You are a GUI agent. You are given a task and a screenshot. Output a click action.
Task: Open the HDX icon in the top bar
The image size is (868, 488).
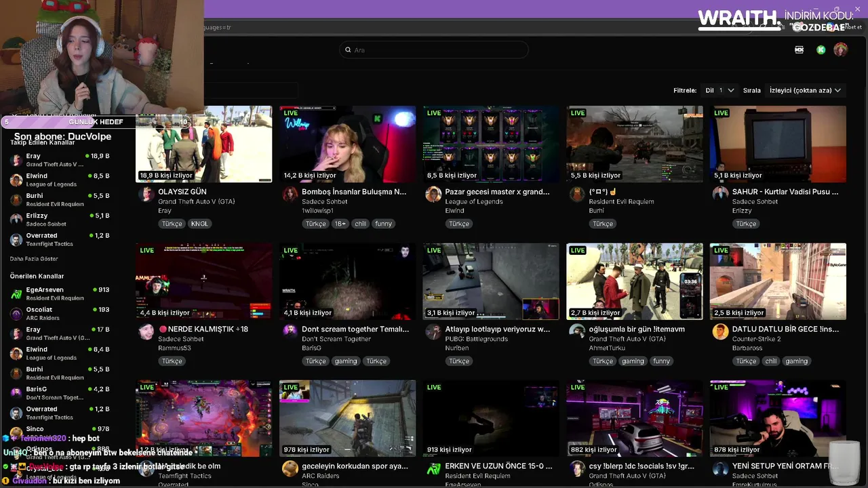tap(799, 49)
